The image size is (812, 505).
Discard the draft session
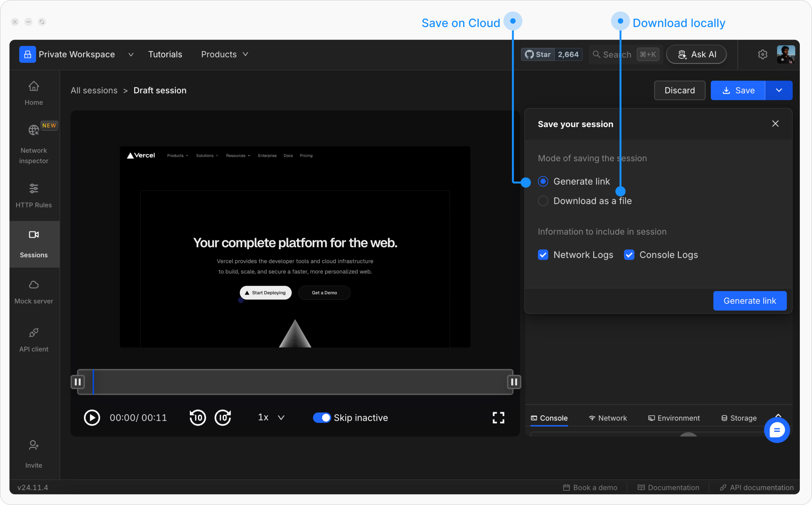coord(679,90)
